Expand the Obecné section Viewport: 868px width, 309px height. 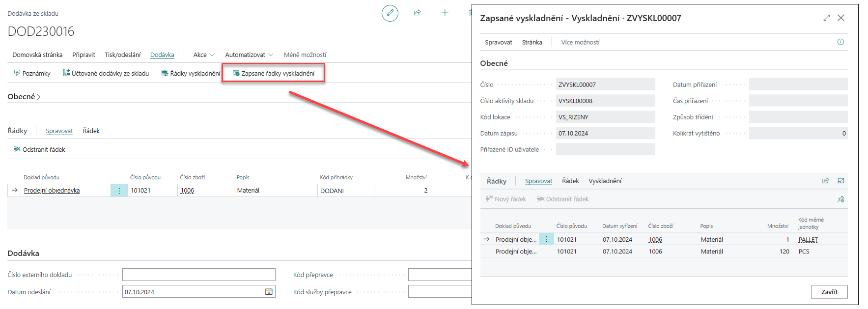pyautogui.click(x=24, y=97)
